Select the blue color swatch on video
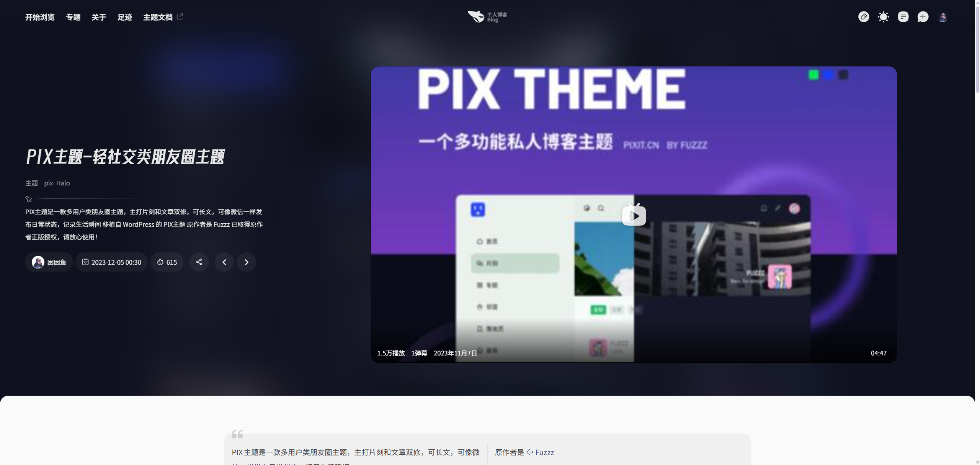The height and width of the screenshot is (465, 980). [828, 75]
